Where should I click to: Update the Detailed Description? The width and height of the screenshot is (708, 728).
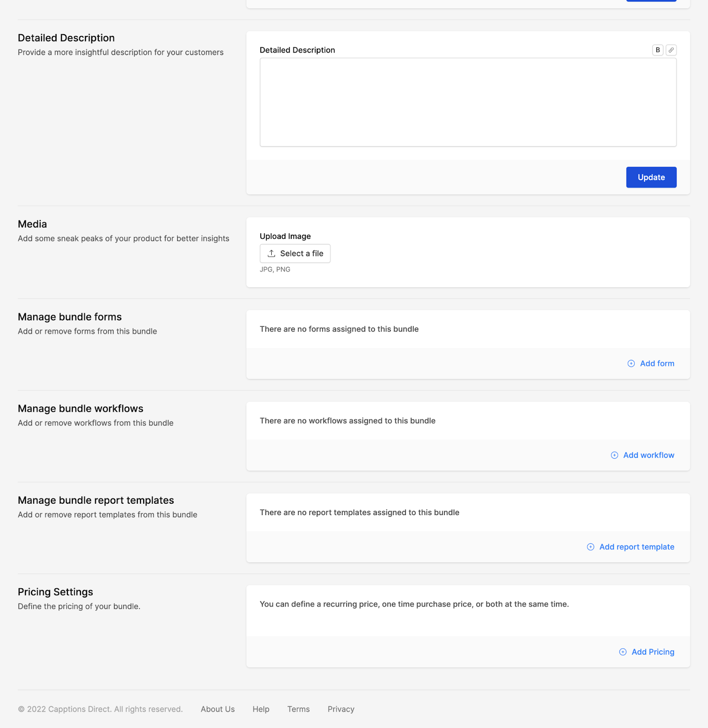651,177
